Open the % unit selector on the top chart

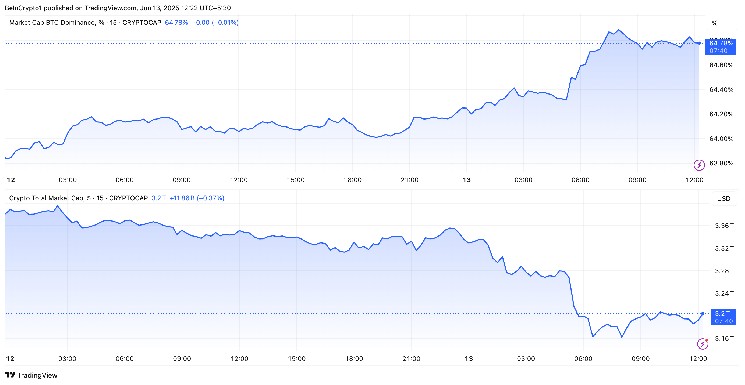click(x=714, y=23)
